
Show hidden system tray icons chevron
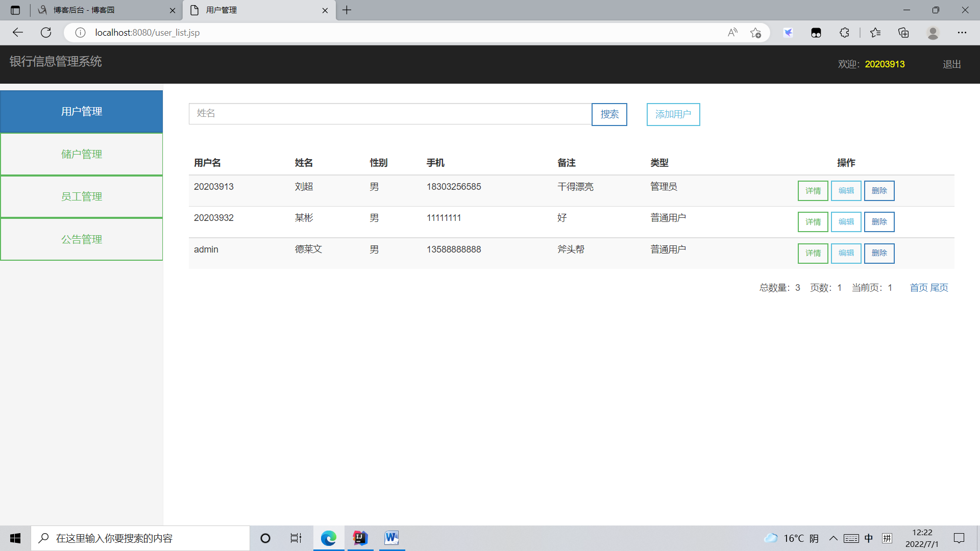pos(833,538)
